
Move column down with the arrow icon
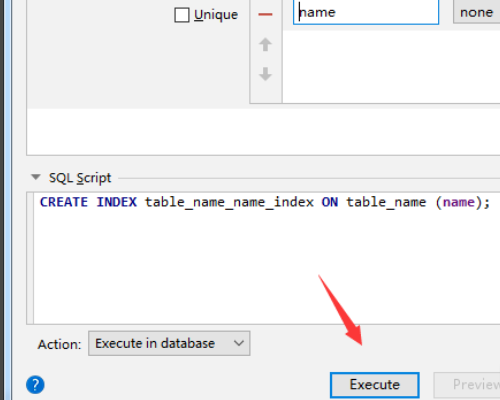click(x=265, y=74)
